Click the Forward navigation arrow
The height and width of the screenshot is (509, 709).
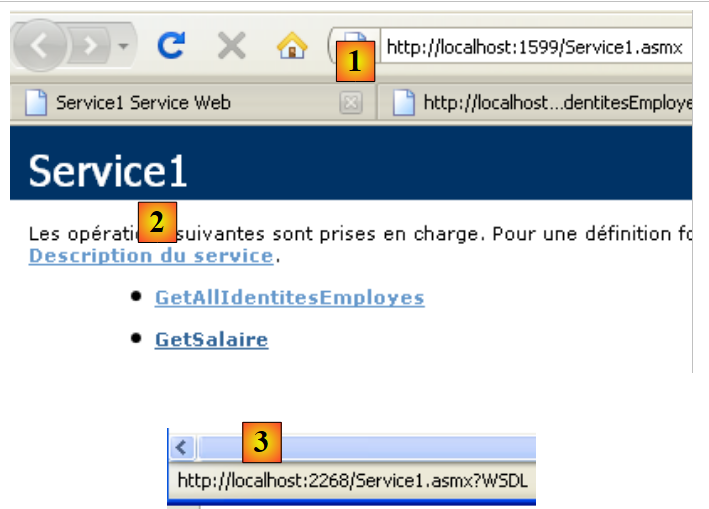91,46
